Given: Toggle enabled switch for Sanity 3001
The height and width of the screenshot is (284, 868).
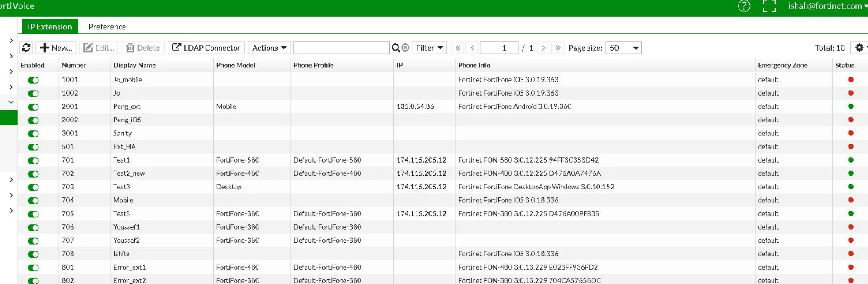Looking at the screenshot, I should point(33,134).
